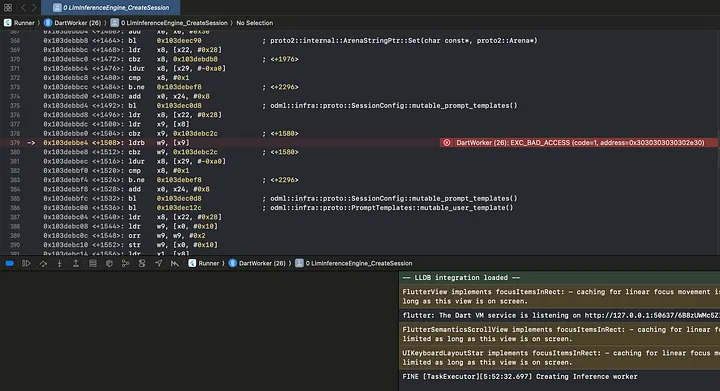Click the Step Out debug button
This screenshot has height=391, width=720.
76,263
